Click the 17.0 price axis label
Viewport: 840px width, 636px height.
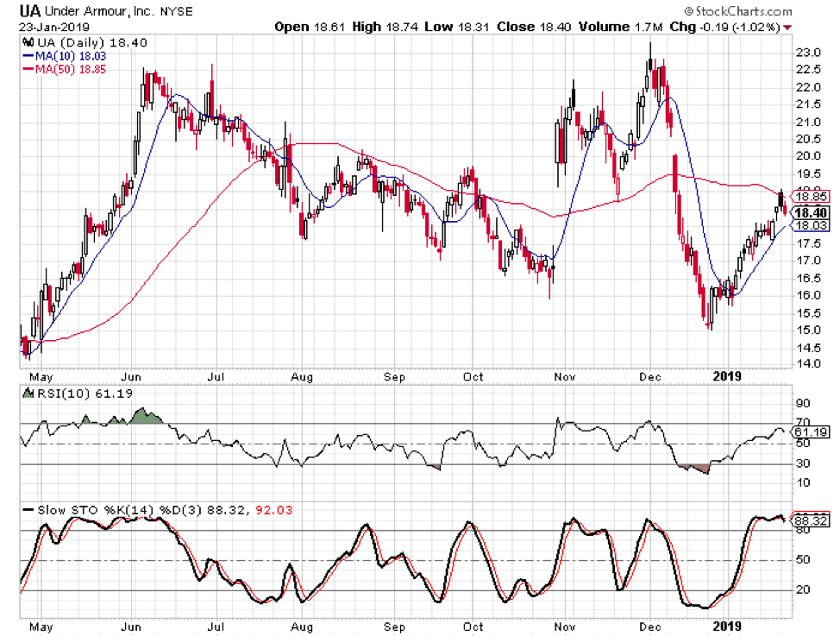[808, 261]
